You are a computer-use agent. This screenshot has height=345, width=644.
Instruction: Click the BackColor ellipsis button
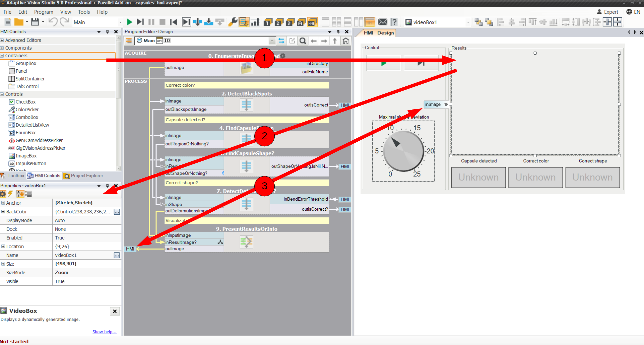pyautogui.click(x=117, y=212)
